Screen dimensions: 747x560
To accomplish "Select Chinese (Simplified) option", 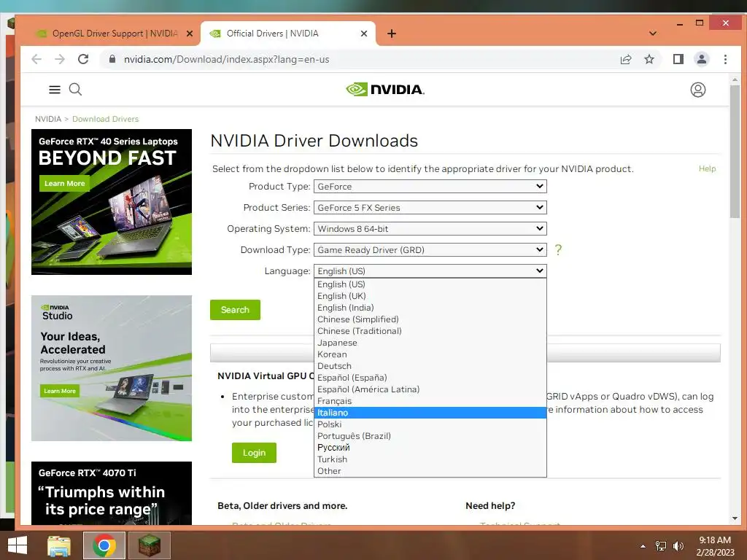I will [430, 319].
